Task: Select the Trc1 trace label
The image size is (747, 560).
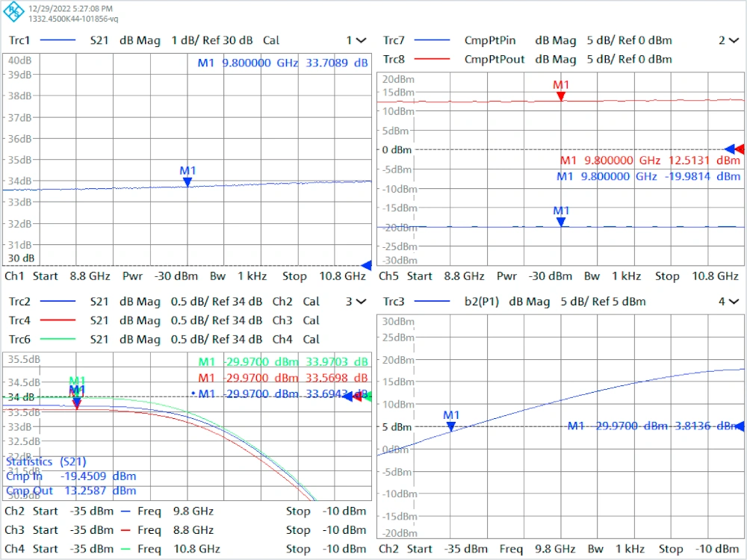Action: coord(19,40)
